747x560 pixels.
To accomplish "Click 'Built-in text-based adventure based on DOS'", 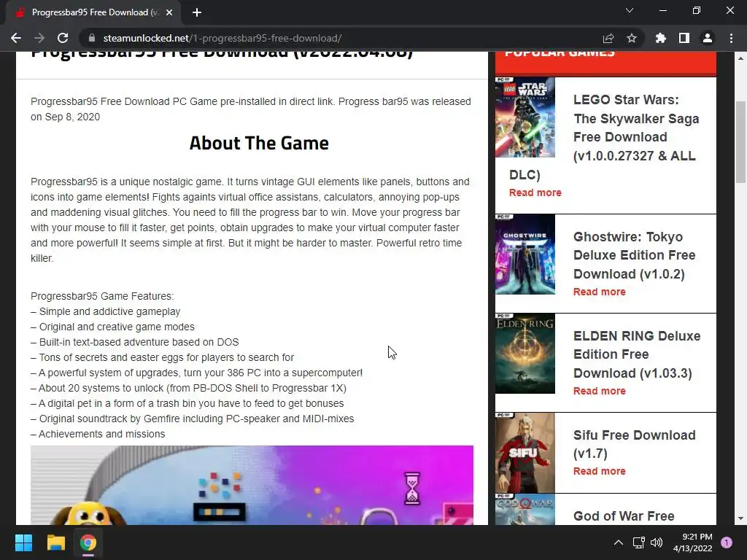I will 139,342.
